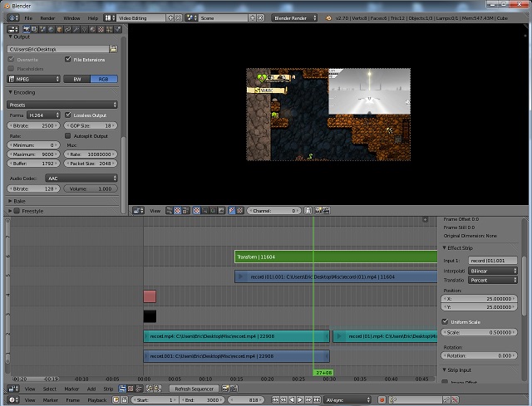Viewport: 532px width, 406px height.
Task: Render OpenGL still image from preview
Action: [x=318, y=210]
